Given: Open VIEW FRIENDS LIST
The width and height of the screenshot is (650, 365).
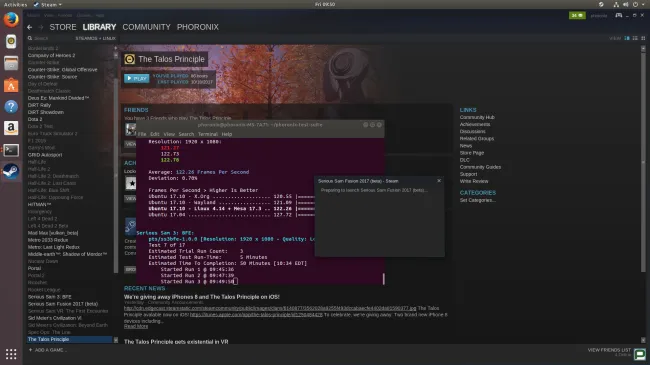Looking at the screenshot, I should pos(609,350).
